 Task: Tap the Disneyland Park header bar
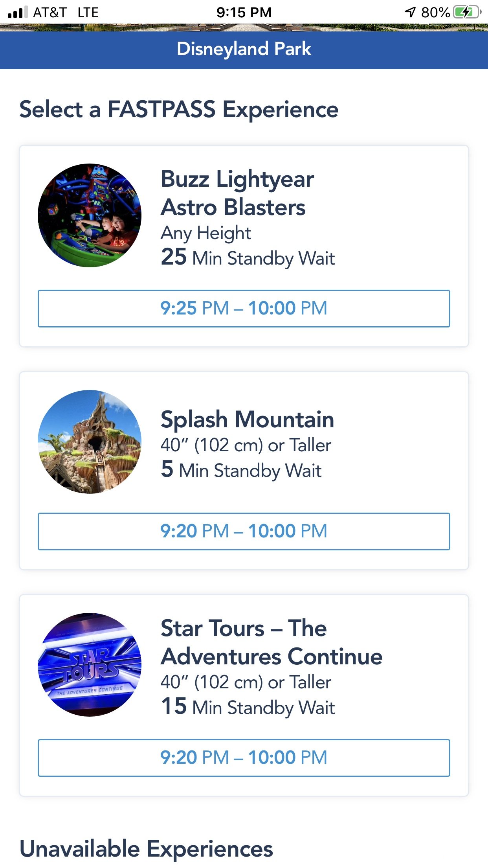point(244,50)
